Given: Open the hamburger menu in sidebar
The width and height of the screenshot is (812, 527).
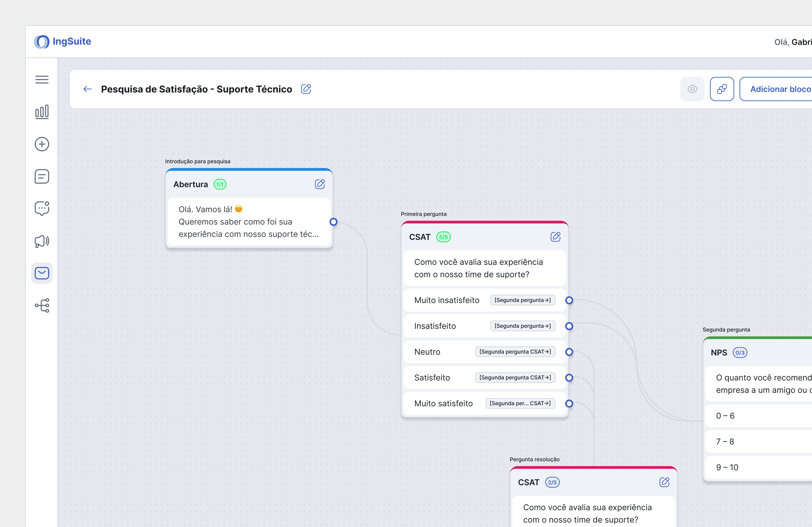Looking at the screenshot, I should pos(42,80).
